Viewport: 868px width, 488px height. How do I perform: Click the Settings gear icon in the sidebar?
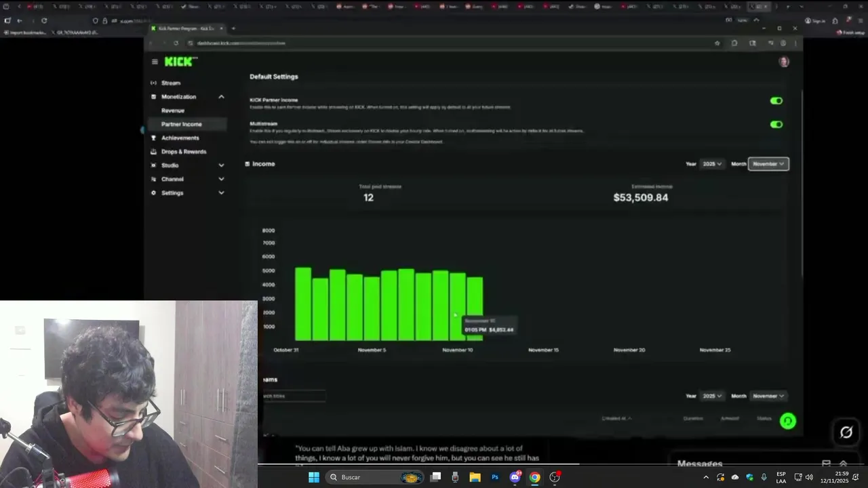tap(153, 192)
